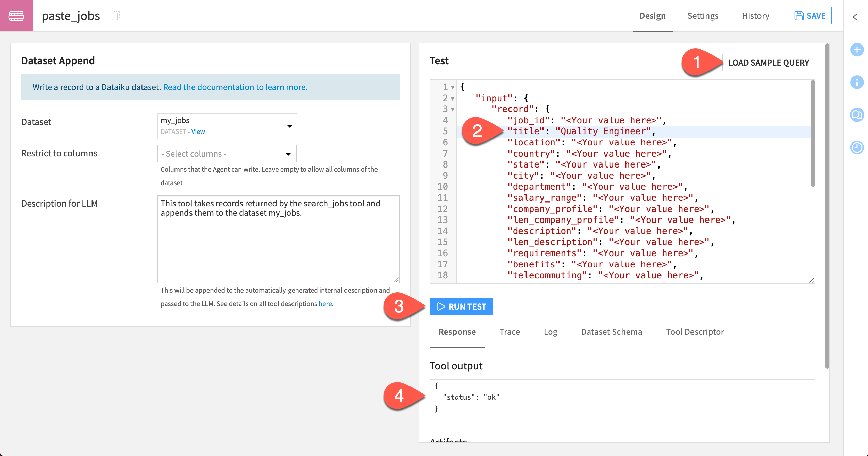The image size is (868, 456).
Task: Click the back arrow at top right
Action: point(857,17)
